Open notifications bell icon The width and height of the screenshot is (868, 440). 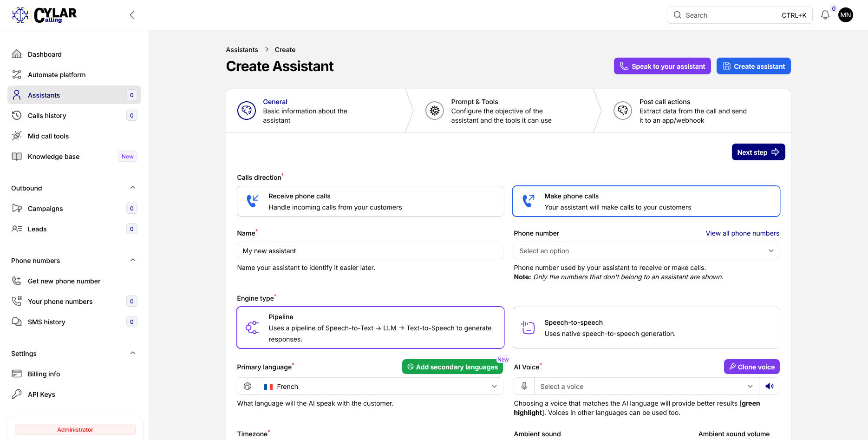tap(825, 15)
